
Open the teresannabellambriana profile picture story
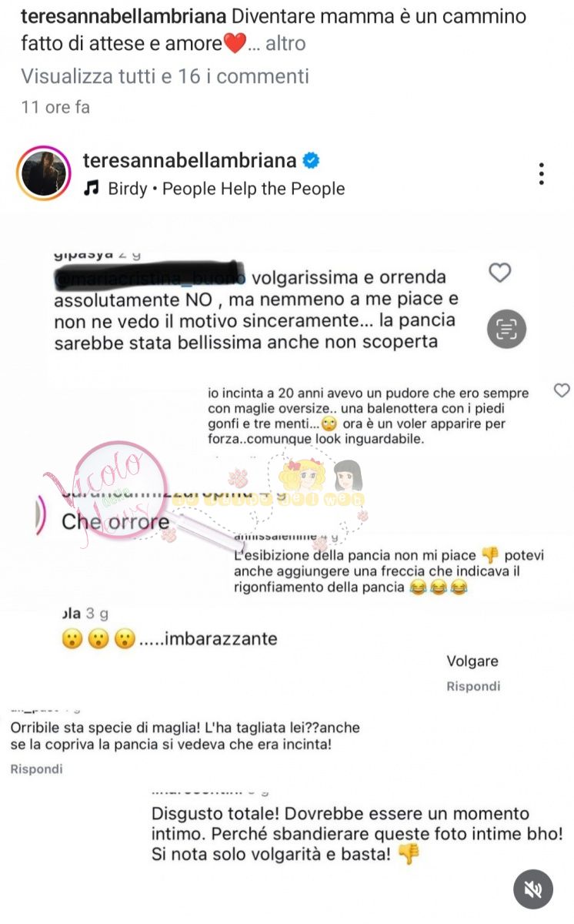(39, 173)
